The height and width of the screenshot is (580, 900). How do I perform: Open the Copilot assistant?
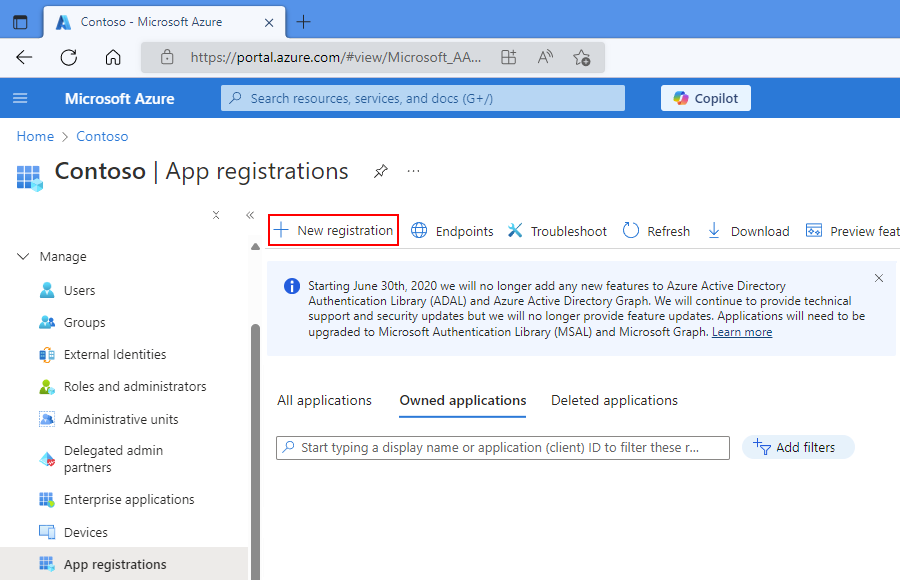[705, 97]
